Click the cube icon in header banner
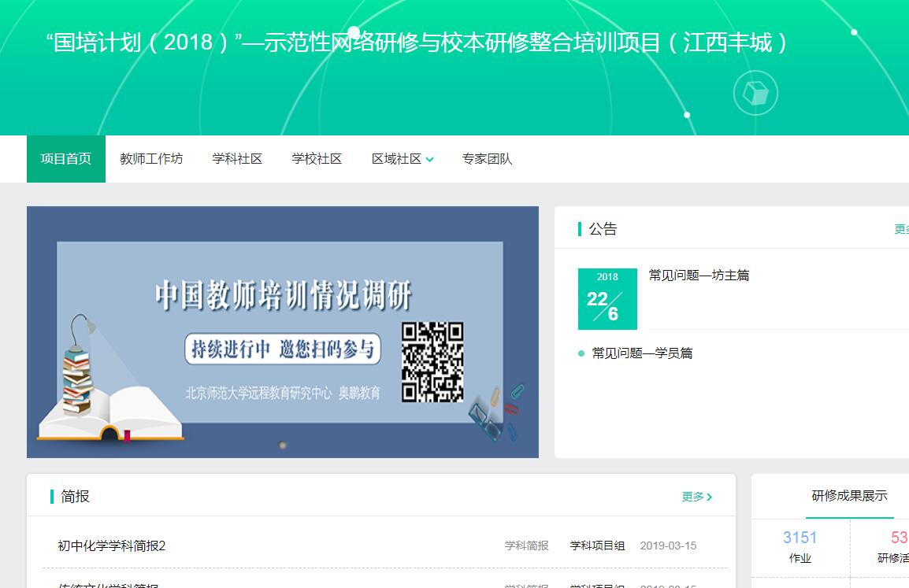The image size is (909, 588). pos(755,93)
